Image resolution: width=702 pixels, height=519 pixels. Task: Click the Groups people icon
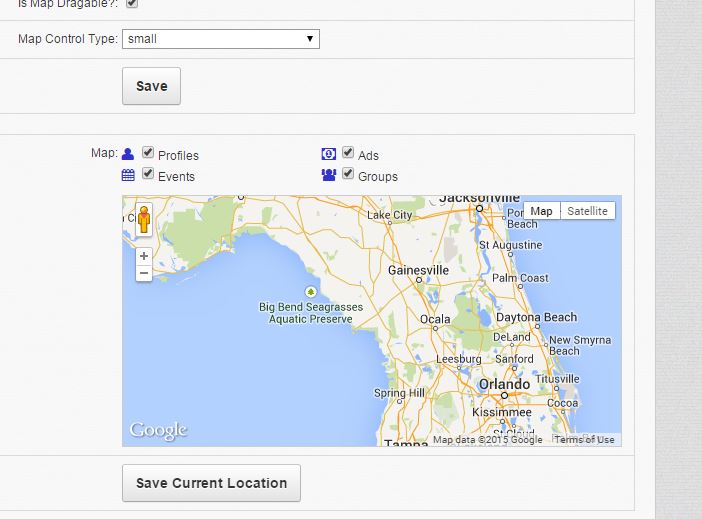[x=328, y=175]
